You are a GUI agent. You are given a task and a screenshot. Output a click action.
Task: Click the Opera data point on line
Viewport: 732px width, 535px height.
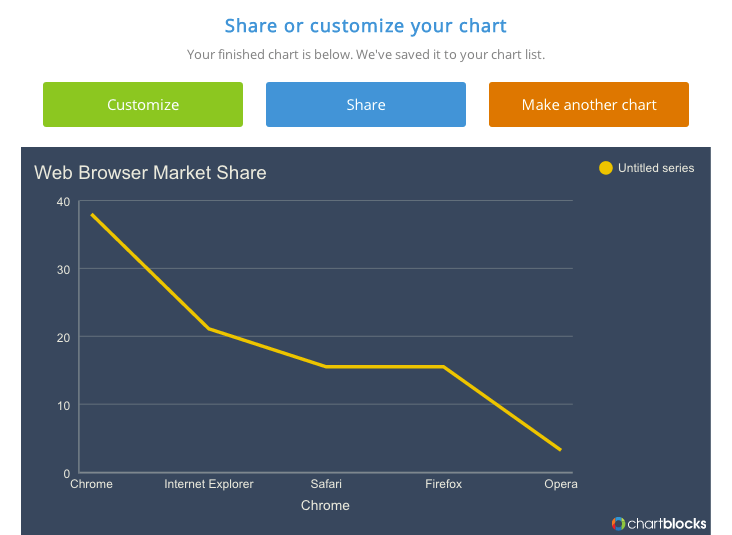[x=560, y=450]
